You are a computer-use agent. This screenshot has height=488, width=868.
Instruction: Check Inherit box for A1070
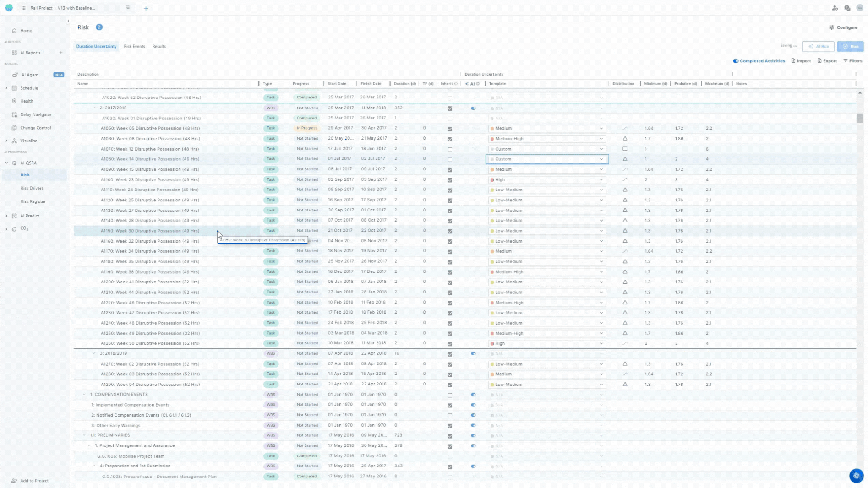(x=450, y=149)
